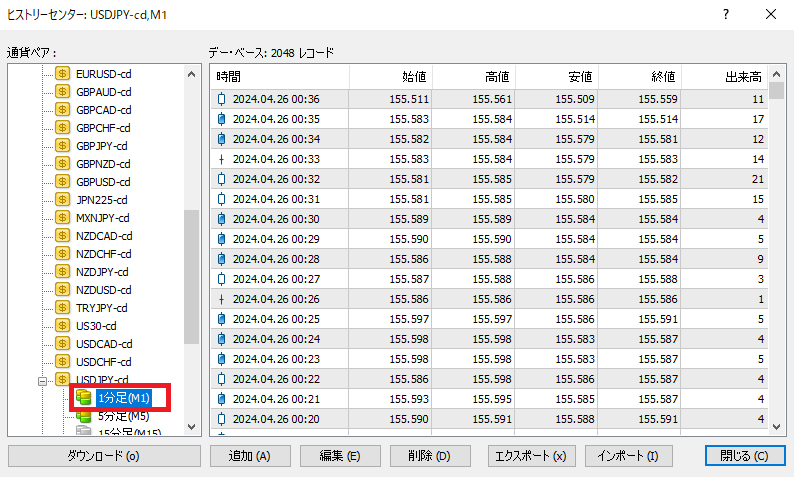Click the インポート (I) button
Viewport: 794px width, 477px height.
pyautogui.click(x=628, y=456)
